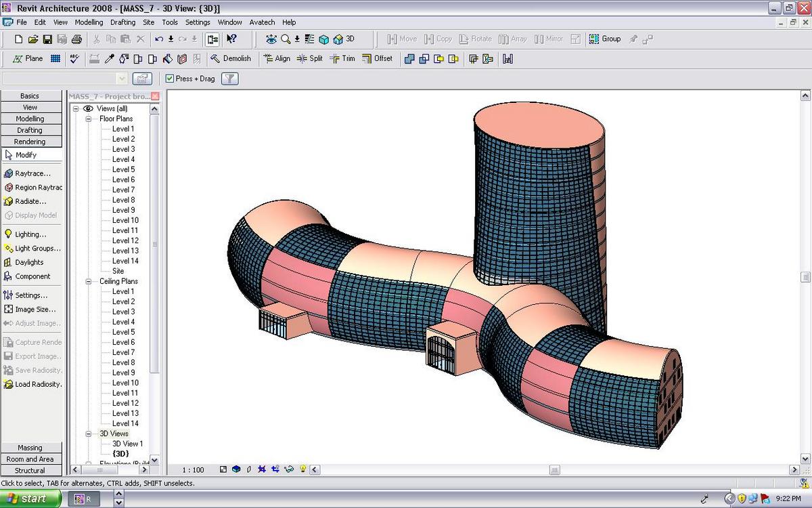Click the lightbulb icon in view control bar
The width and height of the screenshot is (812, 508).
pos(303,469)
